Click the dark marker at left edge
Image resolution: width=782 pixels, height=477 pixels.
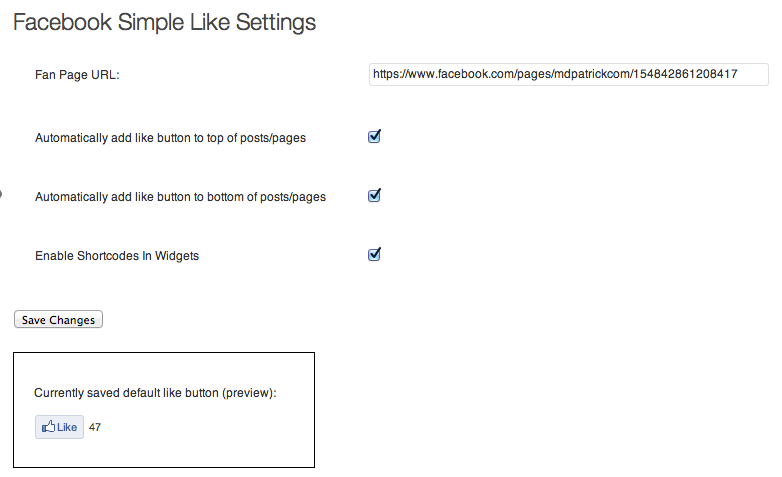(x=1, y=194)
